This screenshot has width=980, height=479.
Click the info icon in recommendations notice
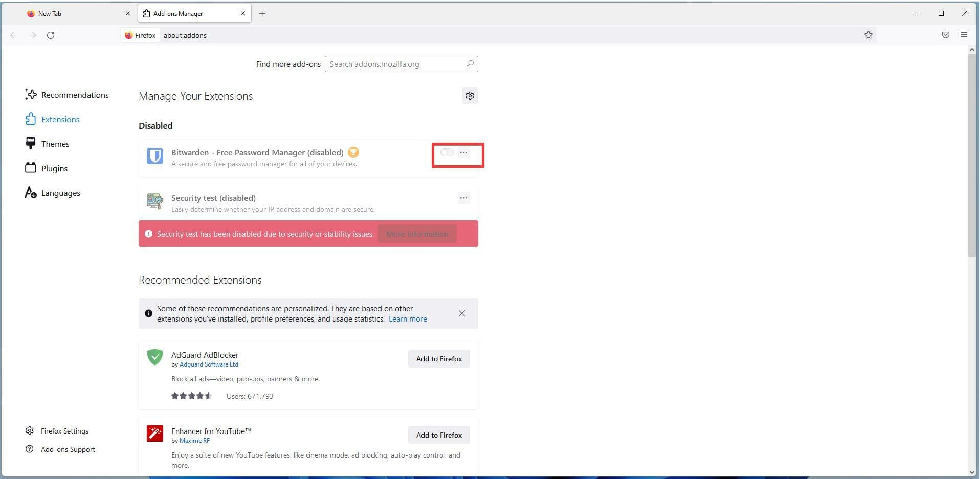(148, 313)
